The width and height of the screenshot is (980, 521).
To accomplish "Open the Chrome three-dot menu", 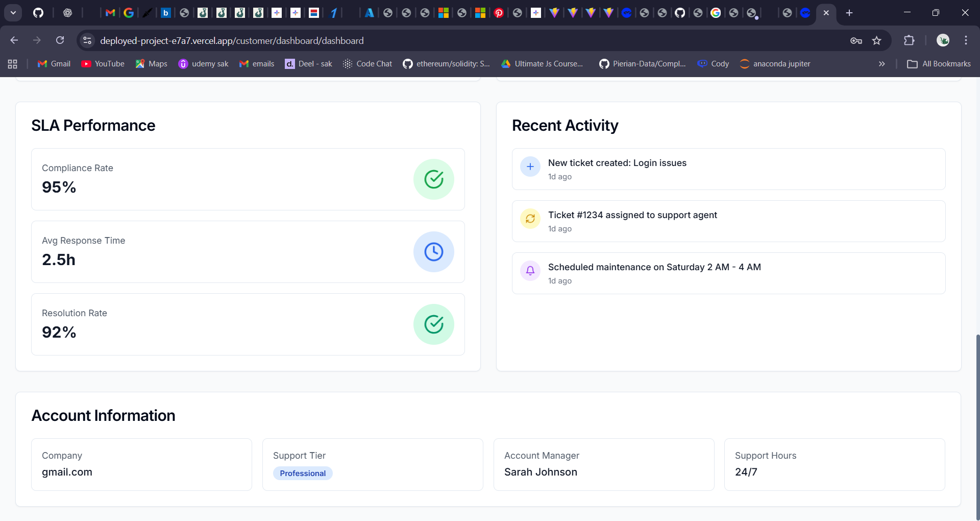I will point(966,40).
